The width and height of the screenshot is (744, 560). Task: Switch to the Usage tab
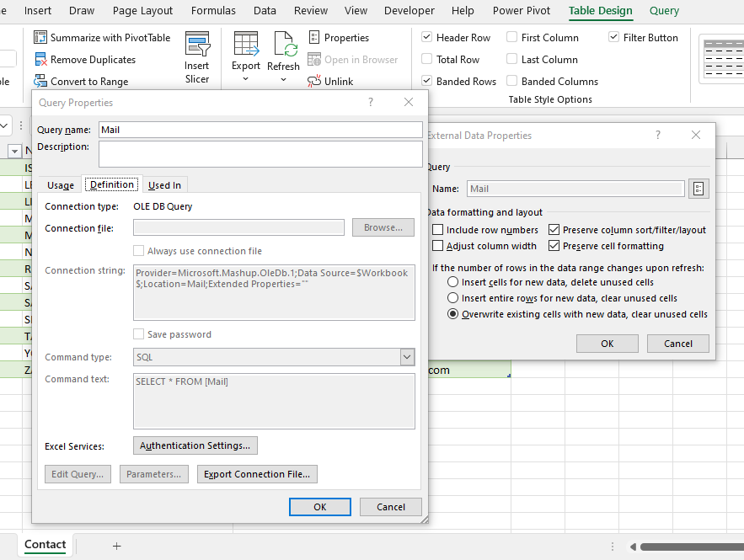(x=60, y=184)
